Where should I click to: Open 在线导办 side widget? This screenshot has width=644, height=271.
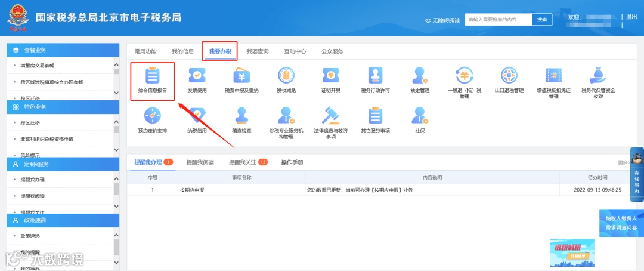click(x=637, y=175)
